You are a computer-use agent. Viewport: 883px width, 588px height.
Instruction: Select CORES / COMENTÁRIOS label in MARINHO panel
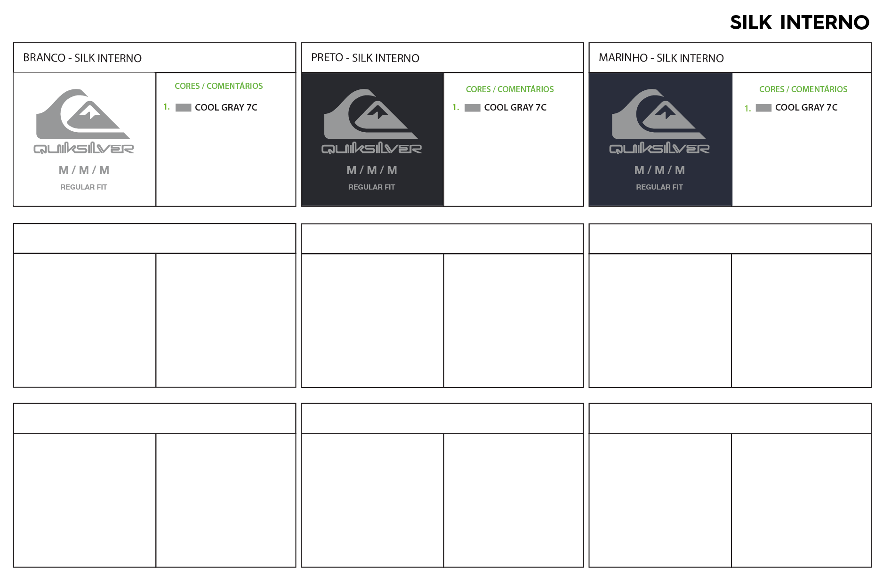(x=803, y=89)
